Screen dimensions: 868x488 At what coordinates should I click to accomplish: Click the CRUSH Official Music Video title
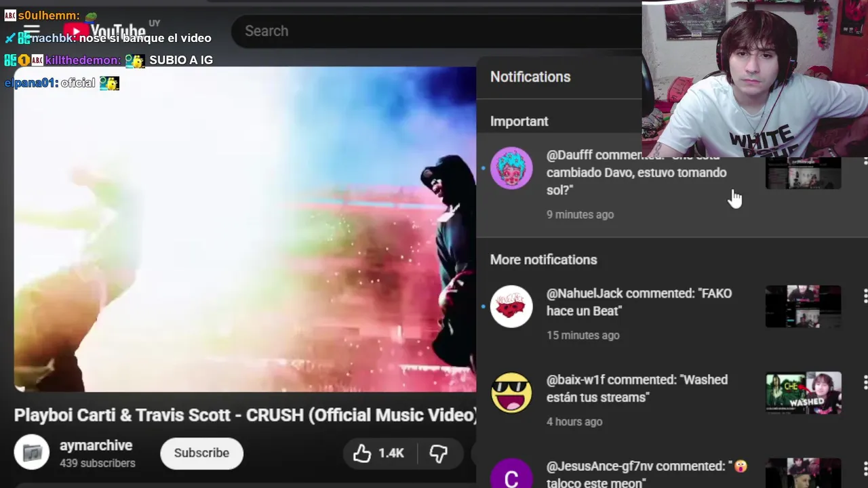[x=245, y=415]
